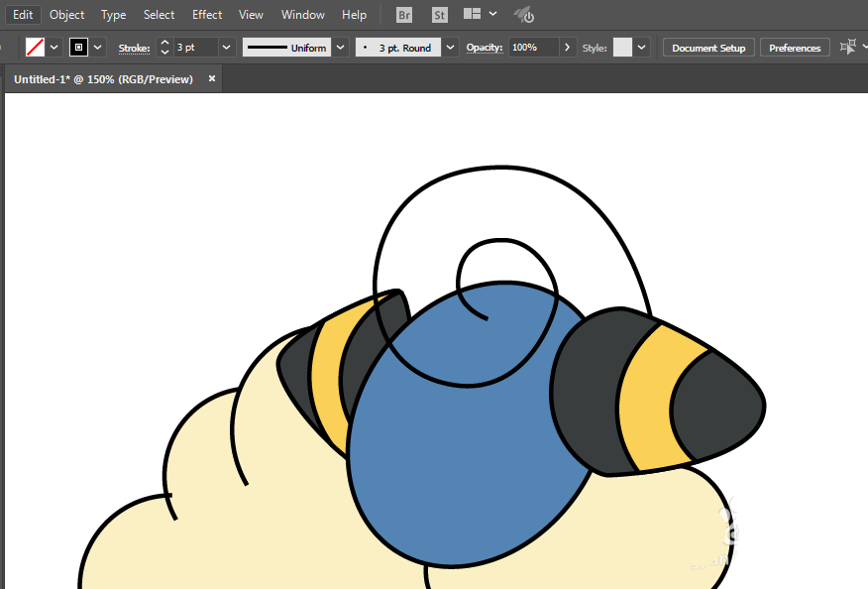Click the graphic Style swatch
868x589 pixels.
[622, 48]
